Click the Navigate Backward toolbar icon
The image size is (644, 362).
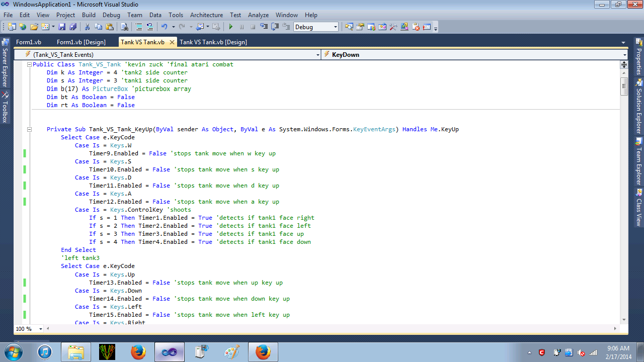click(x=200, y=27)
